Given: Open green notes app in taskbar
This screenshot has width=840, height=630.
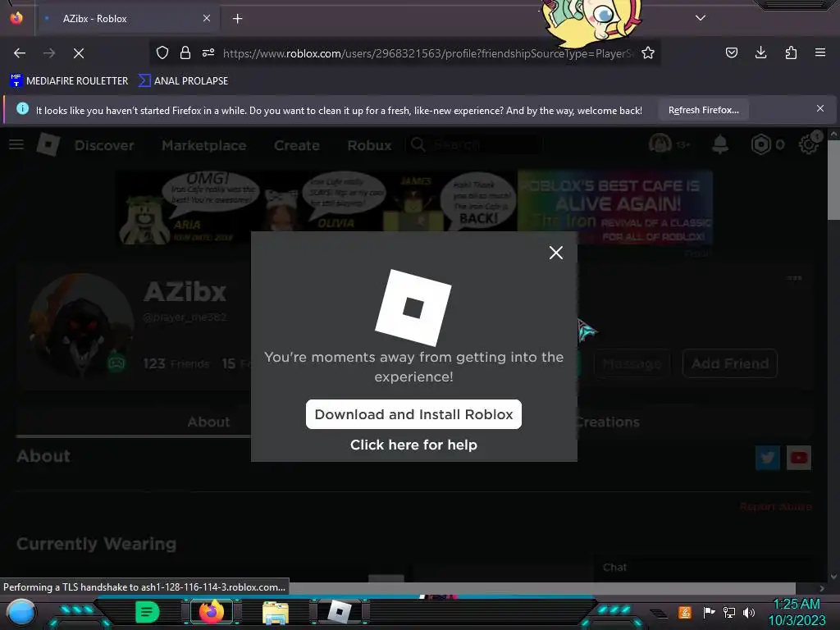Looking at the screenshot, I should [x=147, y=612].
